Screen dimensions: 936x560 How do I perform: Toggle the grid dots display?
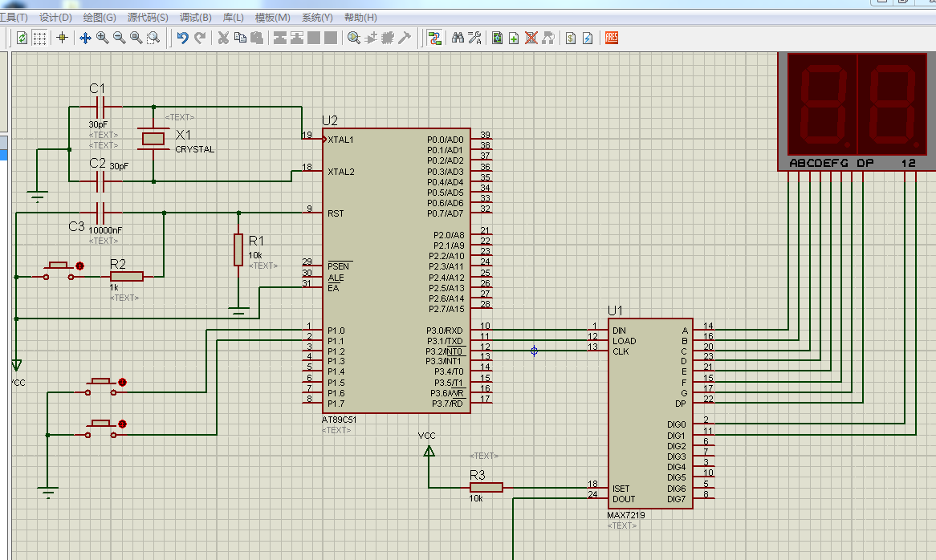pos(39,39)
